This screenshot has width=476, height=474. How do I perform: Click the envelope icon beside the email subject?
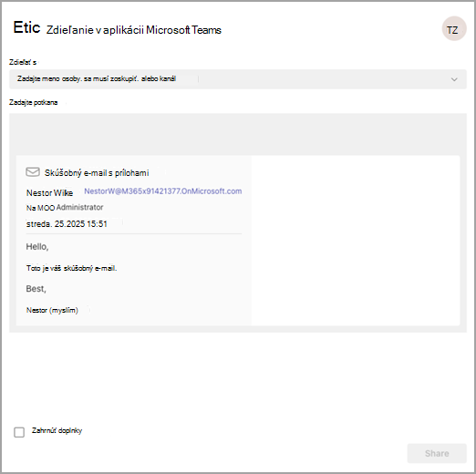point(33,172)
